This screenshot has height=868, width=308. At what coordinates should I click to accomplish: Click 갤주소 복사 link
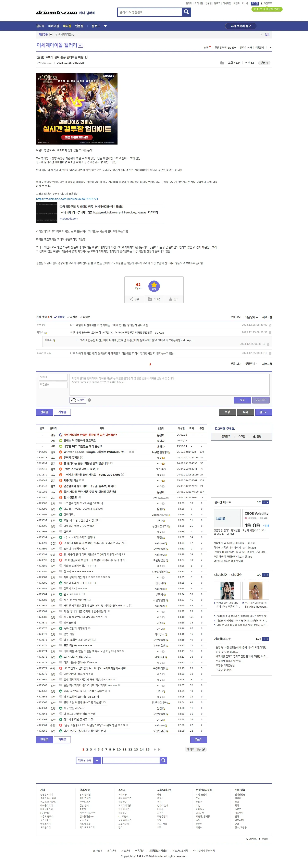point(246,48)
